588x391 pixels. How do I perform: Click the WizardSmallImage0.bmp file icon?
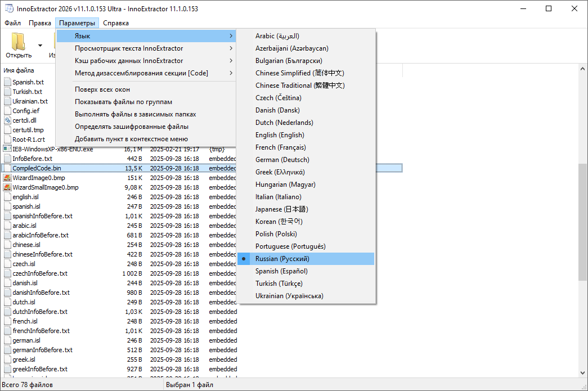7,187
